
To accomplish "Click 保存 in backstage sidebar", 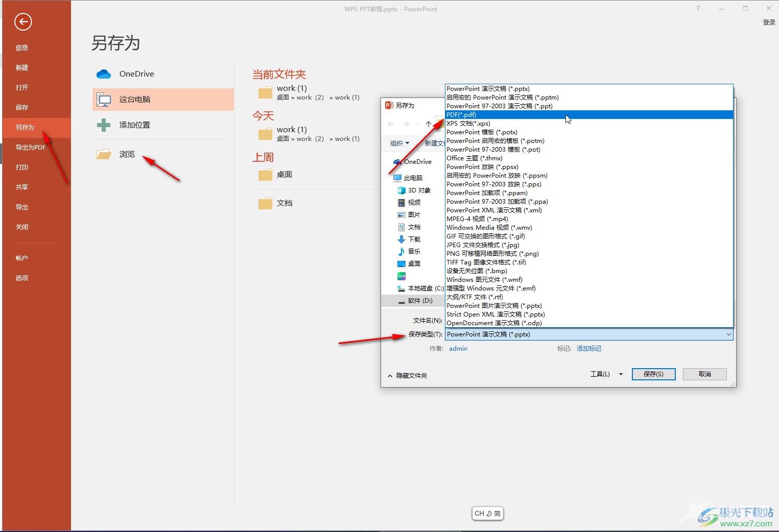I will [x=36, y=108].
